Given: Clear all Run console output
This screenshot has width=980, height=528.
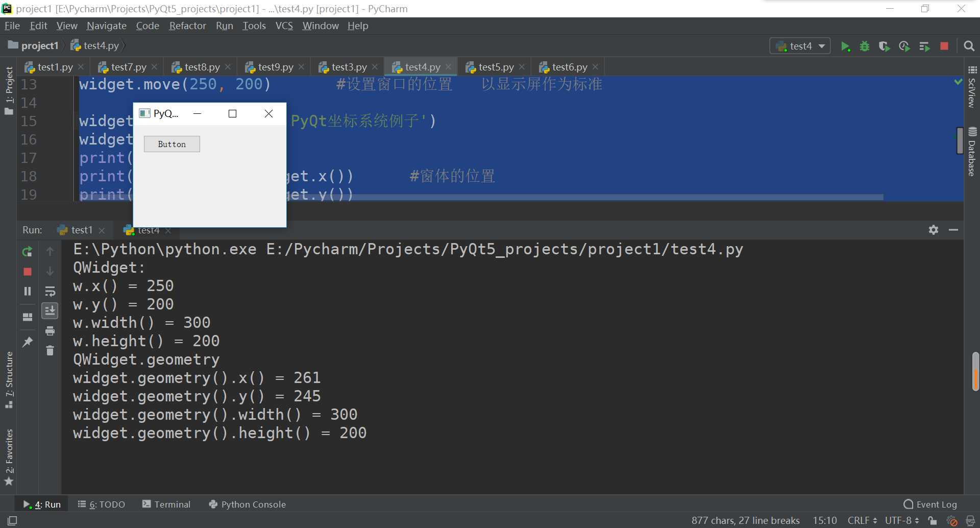Looking at the screenshot, I should pos(50,350).
